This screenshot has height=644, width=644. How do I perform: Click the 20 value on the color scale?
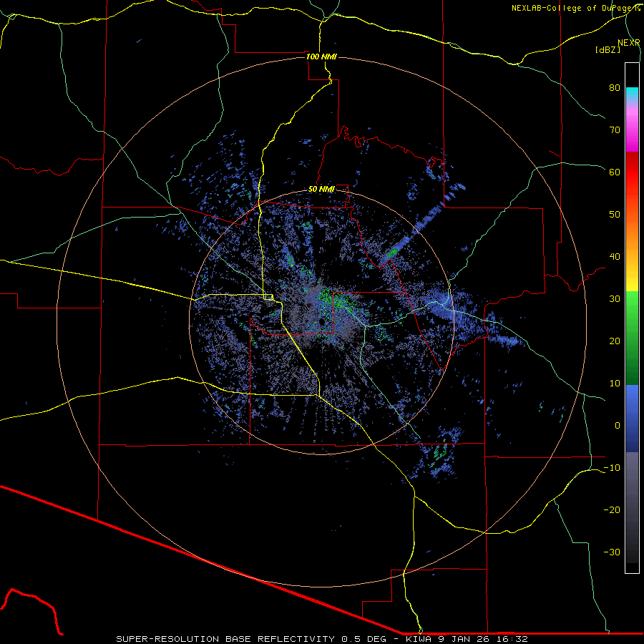(x=615, y=341)
